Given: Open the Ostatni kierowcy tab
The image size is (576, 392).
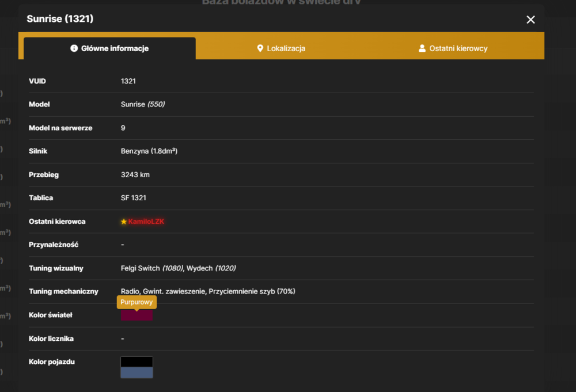Looking at the screenshot, I should click(453, 48).
